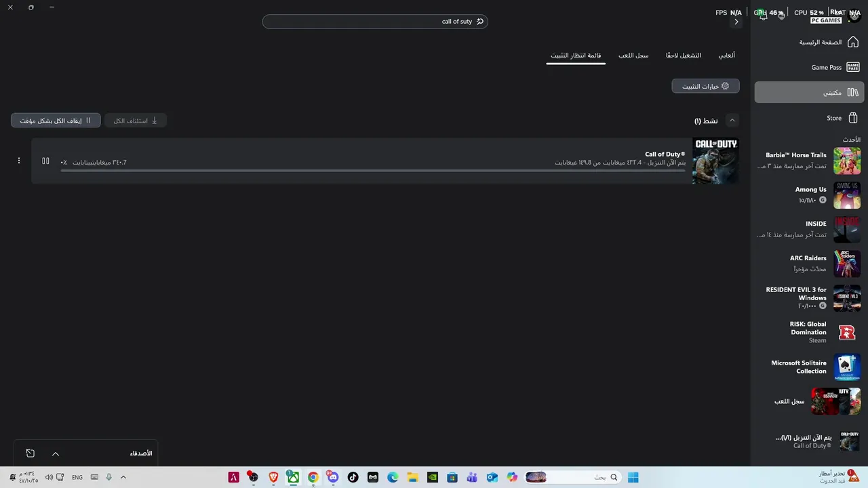
Task: Click the microphone icon in the system tray
Action: [108, 477]
